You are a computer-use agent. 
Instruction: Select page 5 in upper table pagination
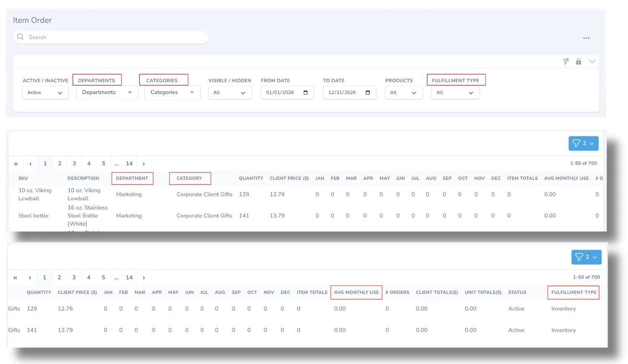coord(103,164)
